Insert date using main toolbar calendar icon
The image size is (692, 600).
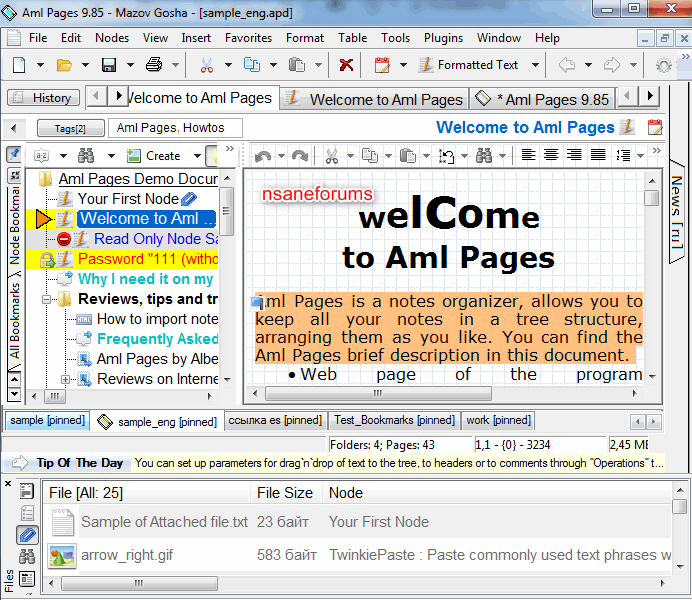click(x=382, y=65)
